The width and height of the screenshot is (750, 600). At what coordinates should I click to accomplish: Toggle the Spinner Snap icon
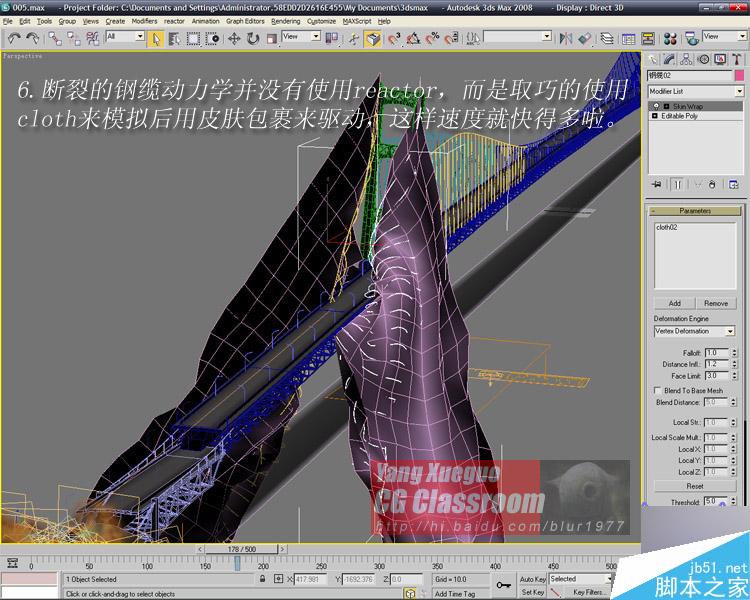[451, 39]
